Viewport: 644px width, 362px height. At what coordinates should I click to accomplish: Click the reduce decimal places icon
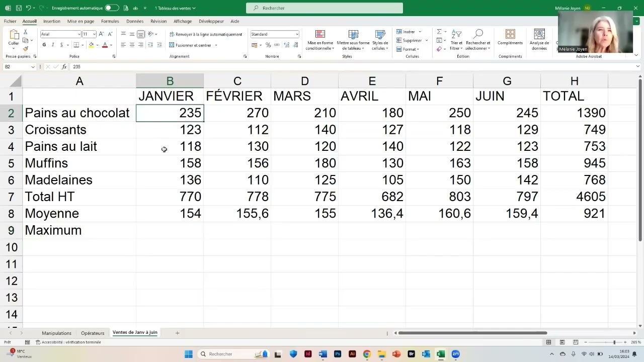[295, 45]
